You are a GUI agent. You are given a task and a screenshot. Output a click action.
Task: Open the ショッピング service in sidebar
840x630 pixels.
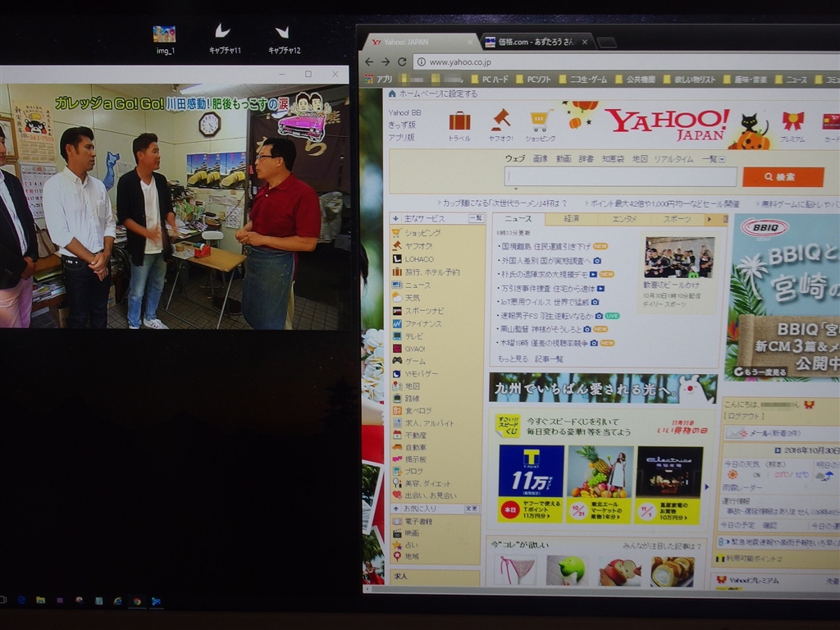coord(417,233)
